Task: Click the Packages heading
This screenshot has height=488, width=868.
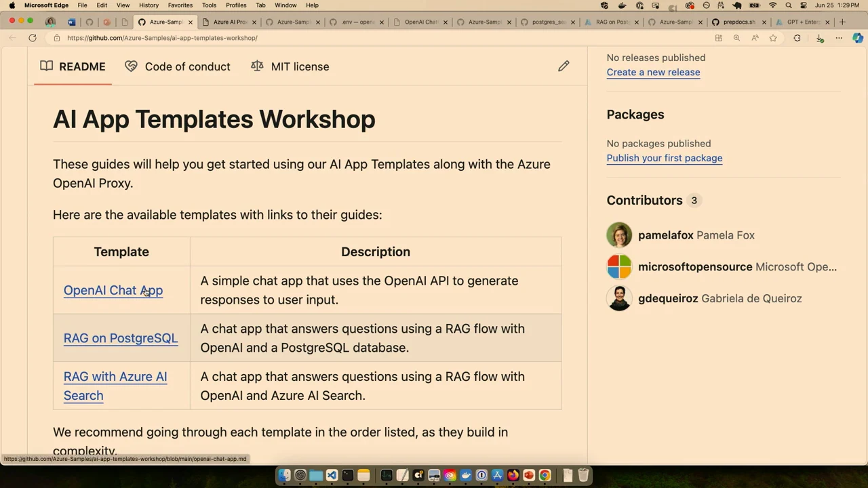Action: (635, 115)
